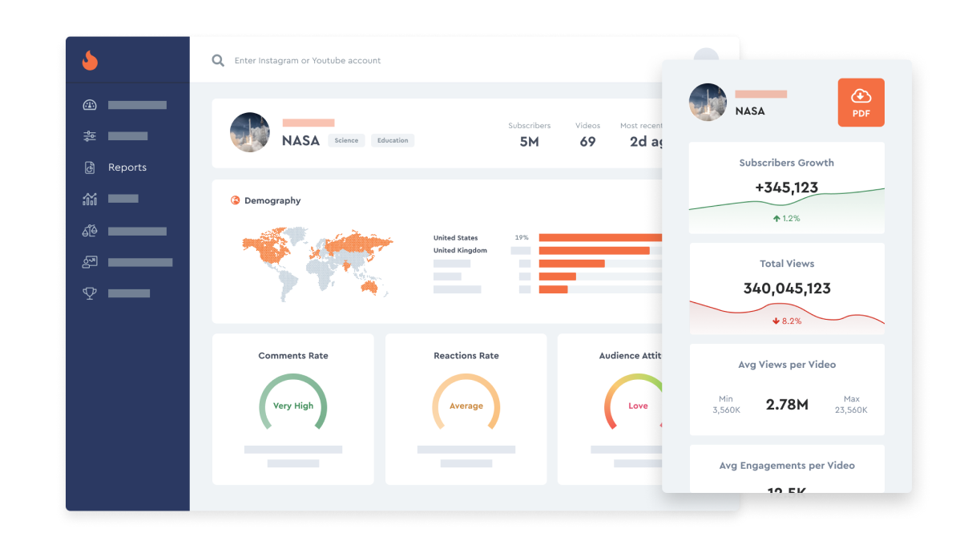This screenshot has height=553, width=980.
Task: Open the balance scales icon in the sidebar
Action: pos(90,231)
